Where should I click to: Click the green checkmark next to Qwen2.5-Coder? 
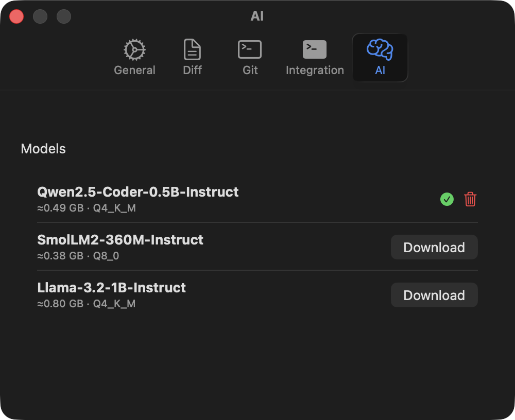tap(447, 199)
